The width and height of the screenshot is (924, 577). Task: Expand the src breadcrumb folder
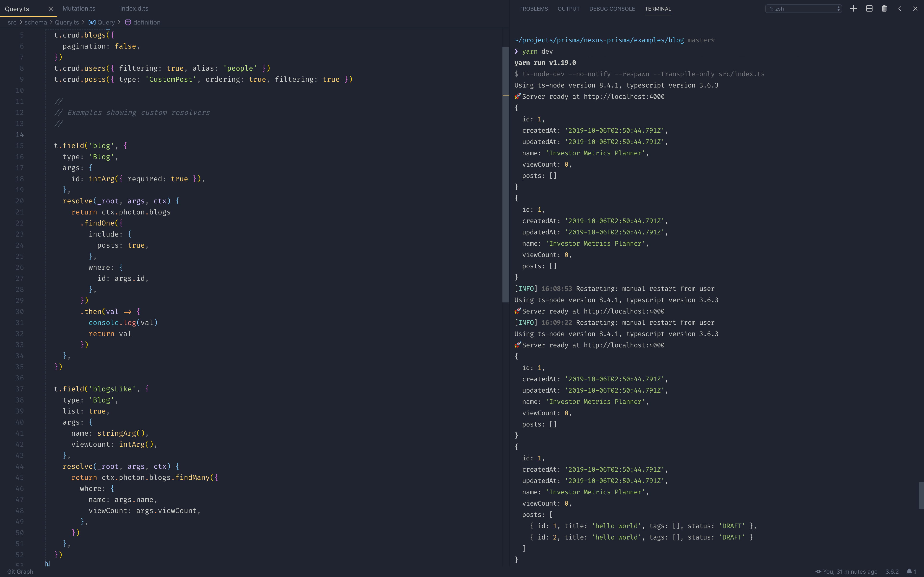(12, 22)
